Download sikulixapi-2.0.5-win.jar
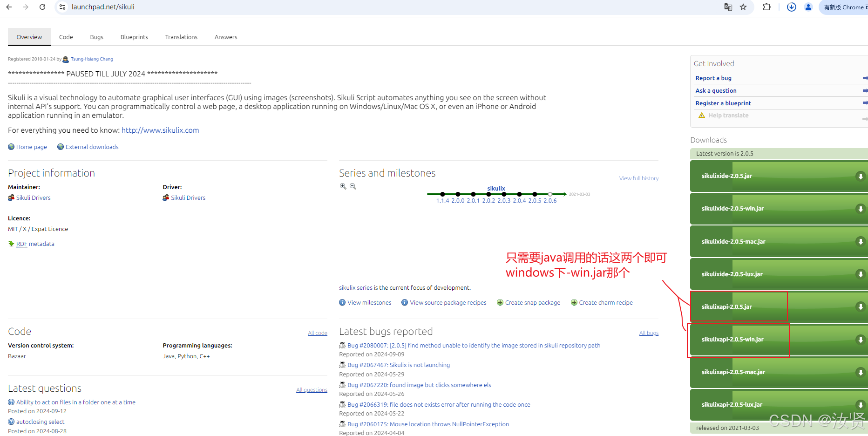 (x=779, y=340)
